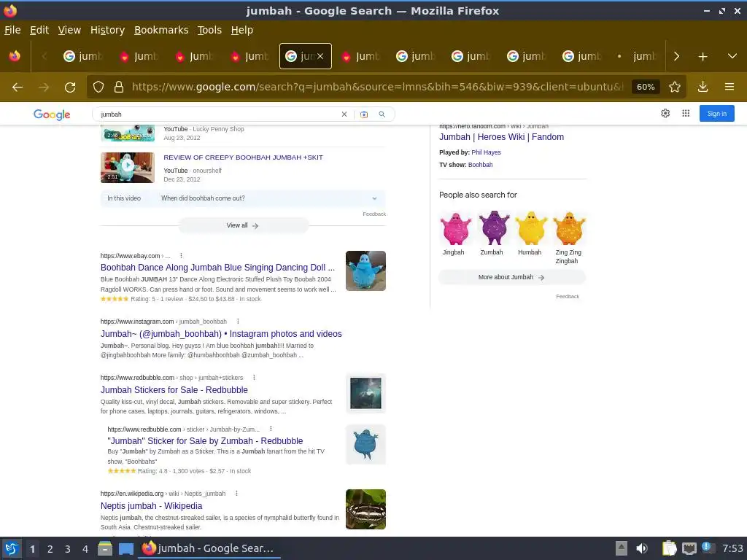
Task: Click the Phil Hayes link
Action: (x=486, y=152)
